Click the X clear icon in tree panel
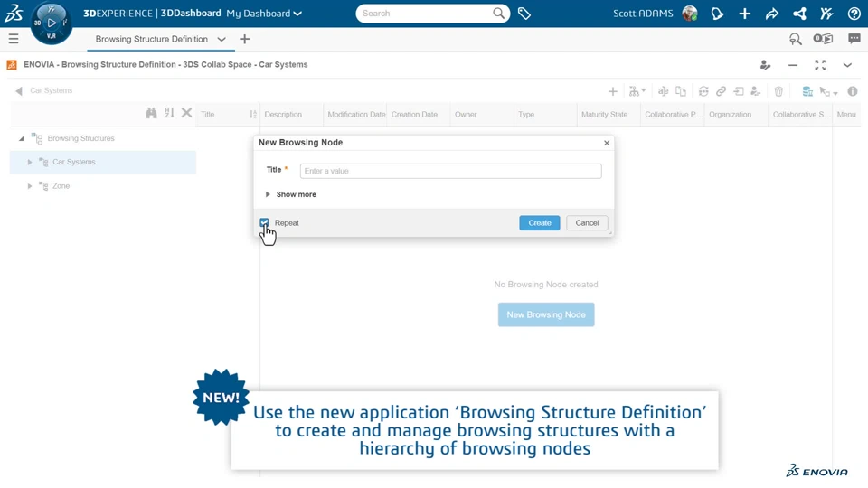 tap(186, 113)
